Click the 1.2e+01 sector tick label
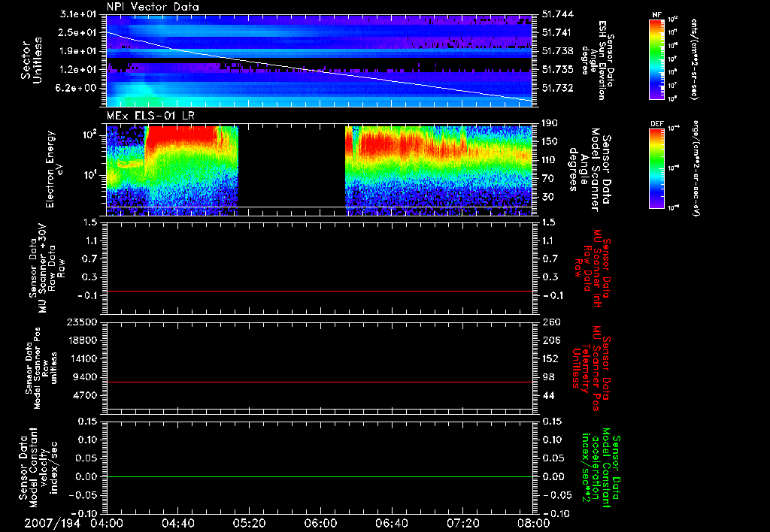770x532 pixels. 78,70
